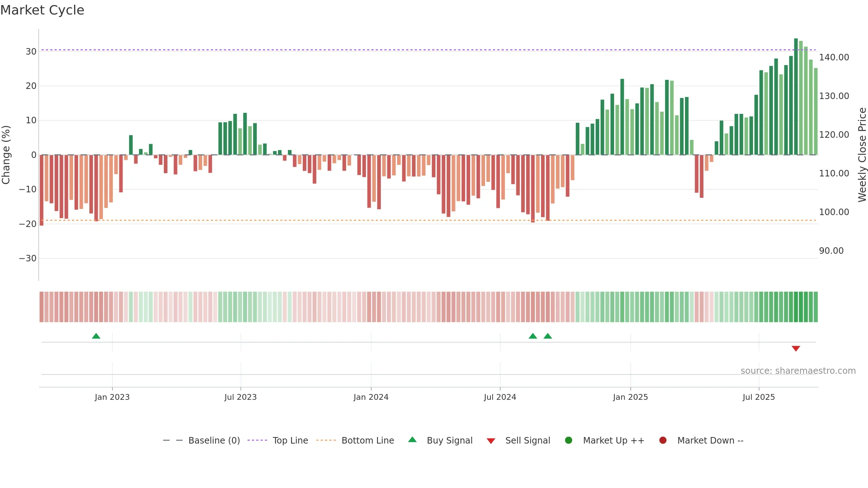Image resolution: width=868 pixels, height=488 pixels.
Task: Click the 110.00 price label
Action: (x=834, y=173)
